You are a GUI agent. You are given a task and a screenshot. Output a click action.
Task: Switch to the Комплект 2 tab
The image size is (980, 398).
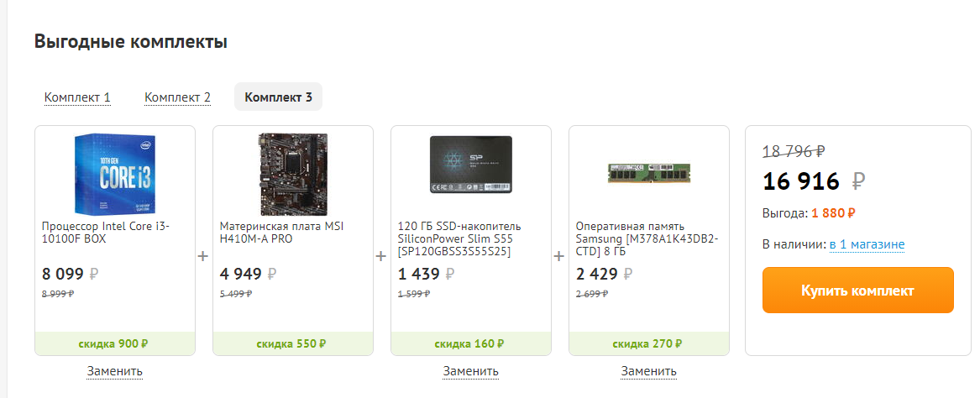click(177, 97)
